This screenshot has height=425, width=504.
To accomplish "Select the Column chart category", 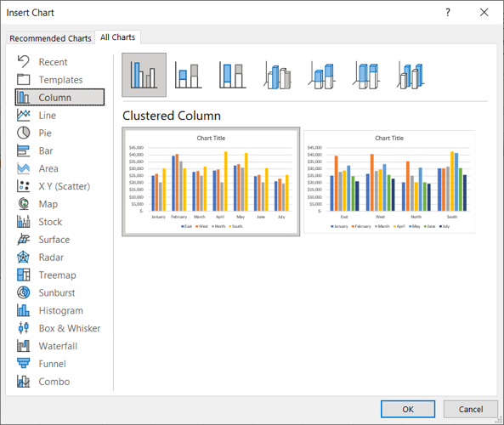I will [x=59, y=97].
